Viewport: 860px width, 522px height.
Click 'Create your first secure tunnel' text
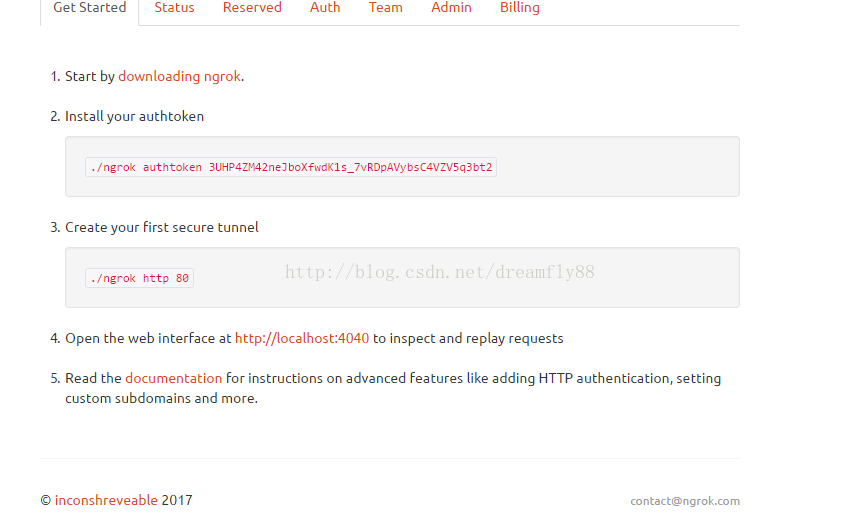162,228
